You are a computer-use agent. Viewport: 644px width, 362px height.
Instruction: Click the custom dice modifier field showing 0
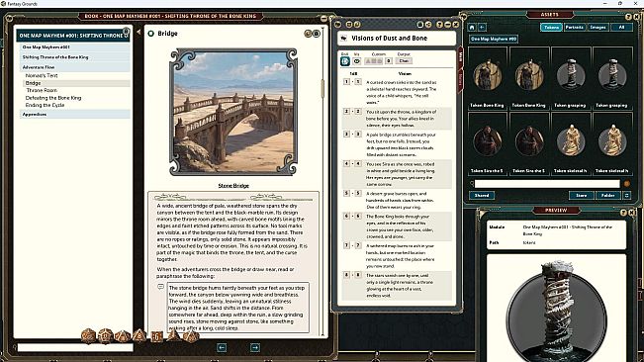coord(388,61)
